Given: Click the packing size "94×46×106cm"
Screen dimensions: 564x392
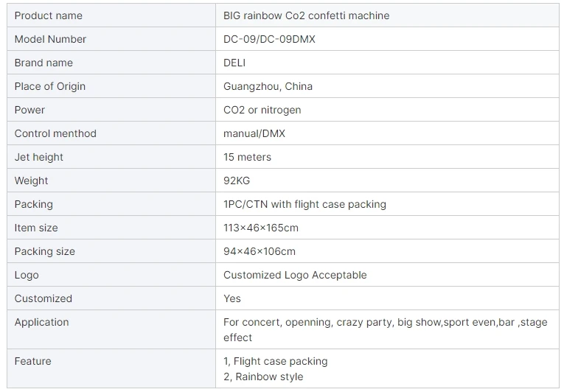Looking at the screenshot, I should [x=260, y=251].
